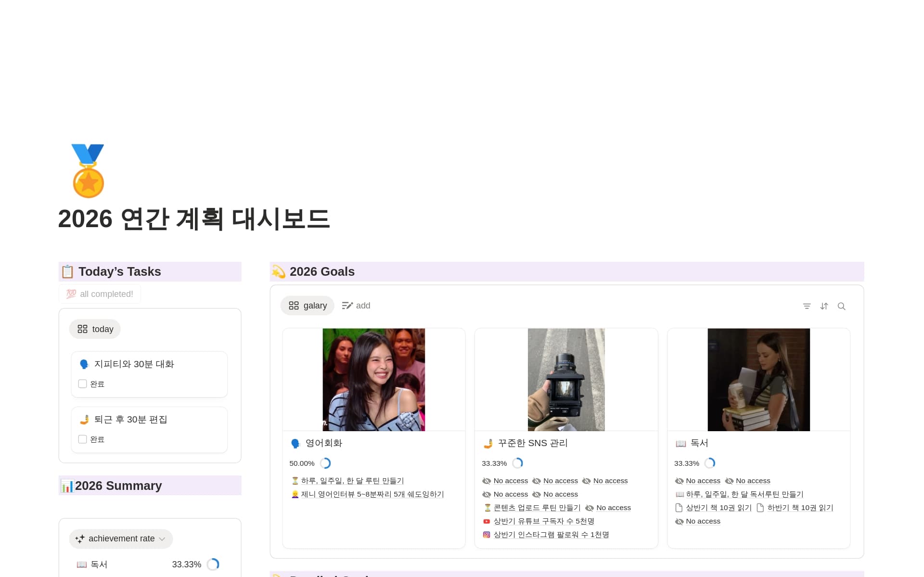Click the Instagram icon beside 상반기 인스타그램 팔로워
This screenshot has height=577, width=924.
[487, 535]
